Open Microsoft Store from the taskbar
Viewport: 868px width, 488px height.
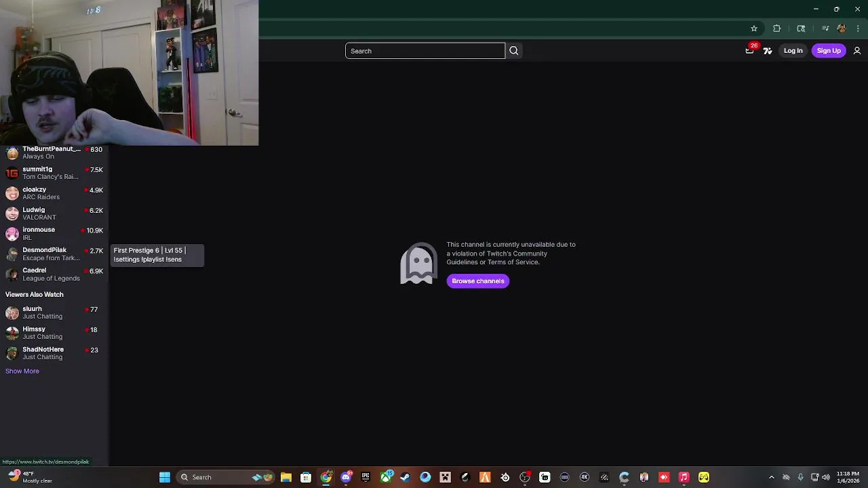306,477
